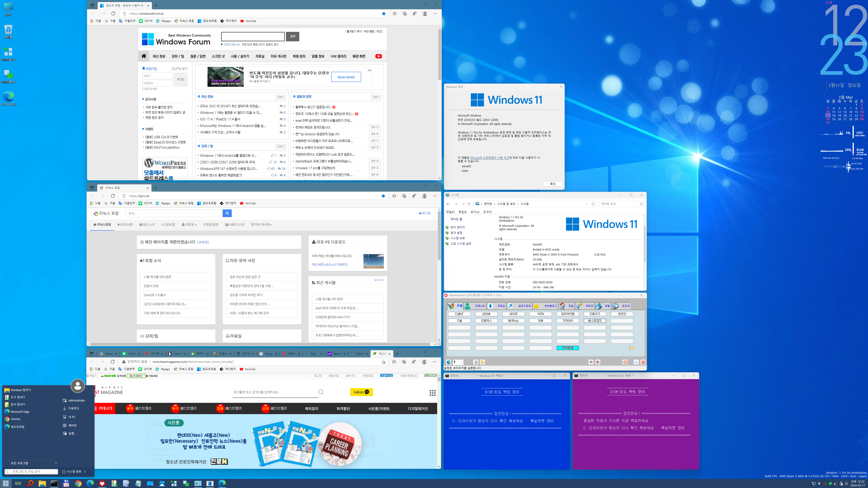Screen dimensions: 868x488
Task: Go to Windows Forum home icon
Action: click(x=144, y=56)
